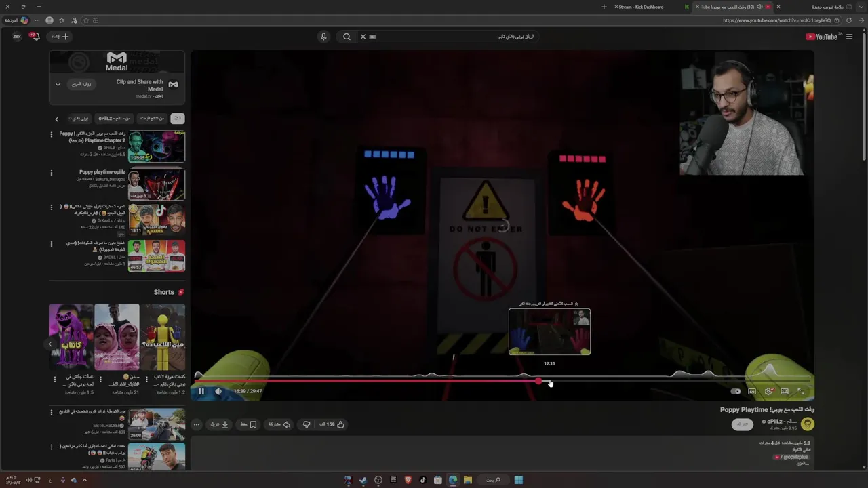
Task: Open options for Poppy playtime-opiilz playlist
Action: [51, 173]
